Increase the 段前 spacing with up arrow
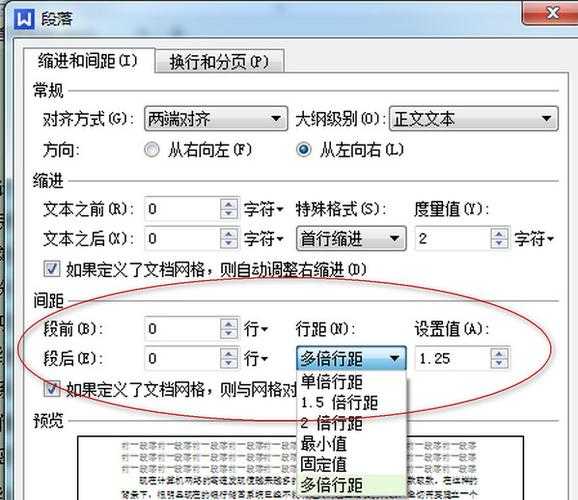This screenshot has width=578, height=500. click(229, 323)
